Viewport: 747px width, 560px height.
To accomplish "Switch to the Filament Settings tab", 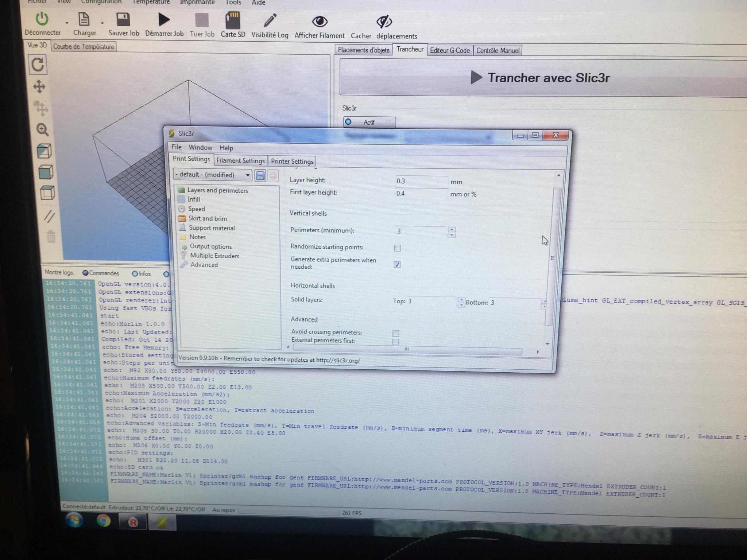I will (240, 161).
